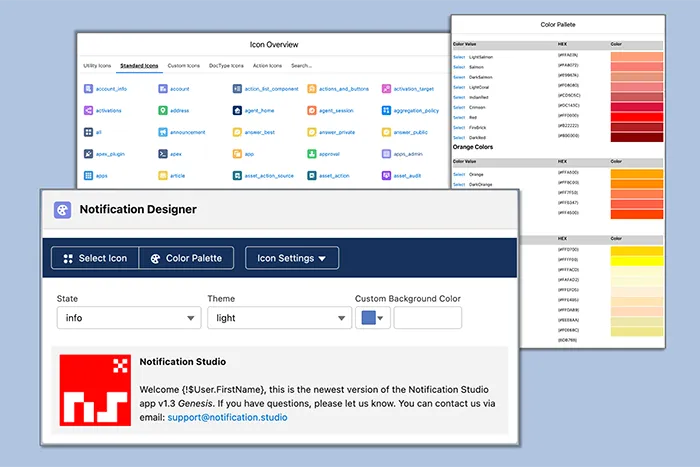The width and height of the screenshot is (700, 467).
Task: Click the Select link for Salmon
Action: point(459,67)
